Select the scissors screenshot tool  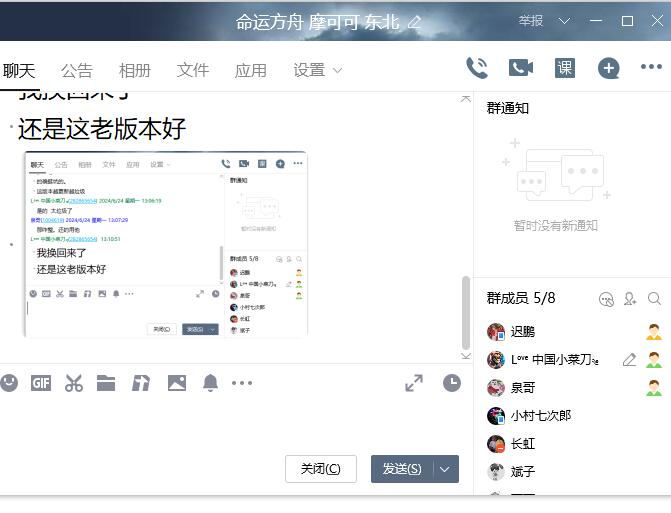click(73, 382)
